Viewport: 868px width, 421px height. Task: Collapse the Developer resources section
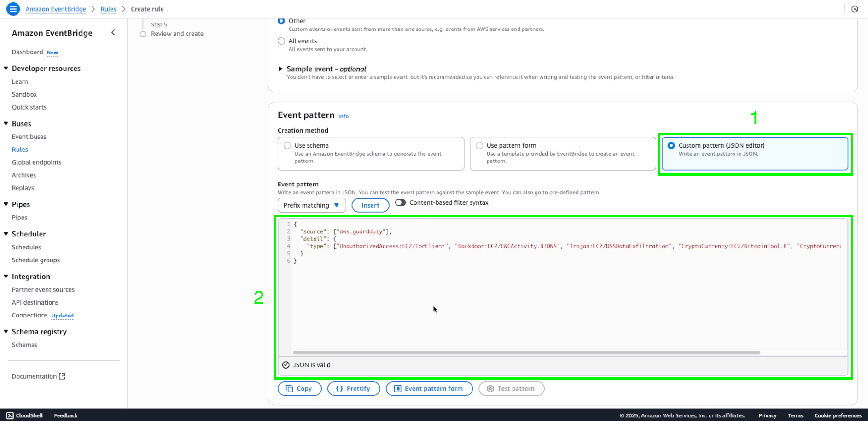pos(6,68)
